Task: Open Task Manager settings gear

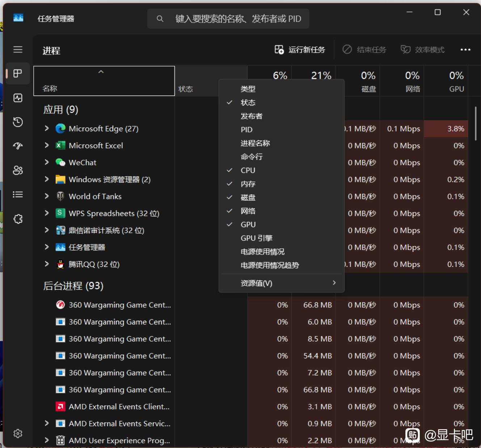Action: (18, 433)
